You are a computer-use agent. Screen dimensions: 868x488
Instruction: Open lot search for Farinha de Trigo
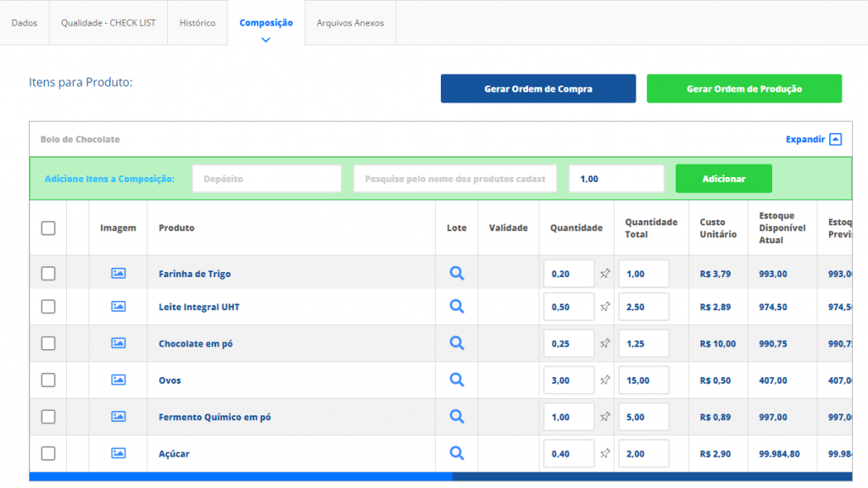coord(457,274)
